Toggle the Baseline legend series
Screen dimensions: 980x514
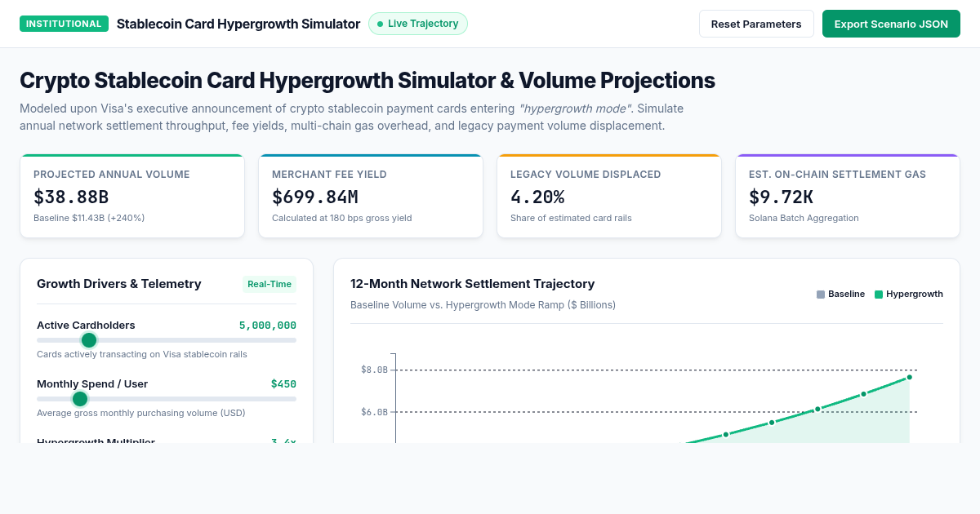tap(840, 294)
